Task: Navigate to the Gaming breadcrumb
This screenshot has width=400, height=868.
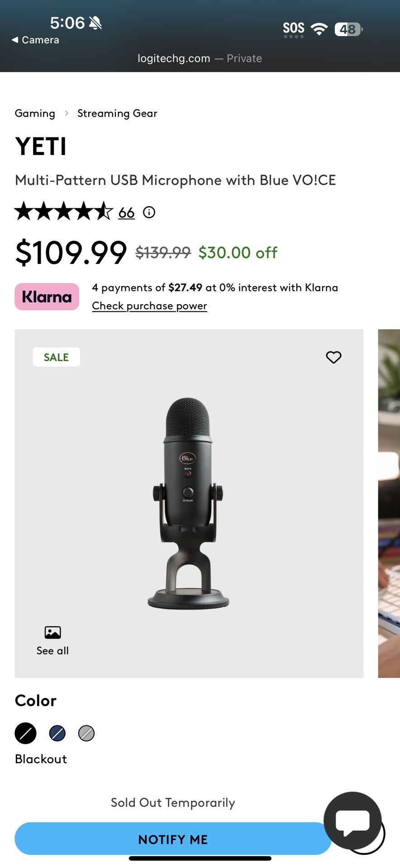Action: [x=35, y=113]
